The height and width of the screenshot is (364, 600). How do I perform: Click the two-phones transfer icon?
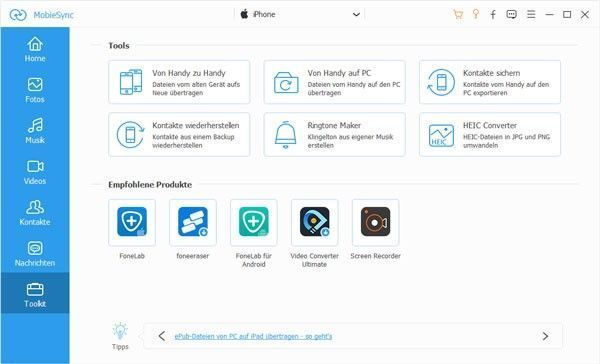pos(130,82)
